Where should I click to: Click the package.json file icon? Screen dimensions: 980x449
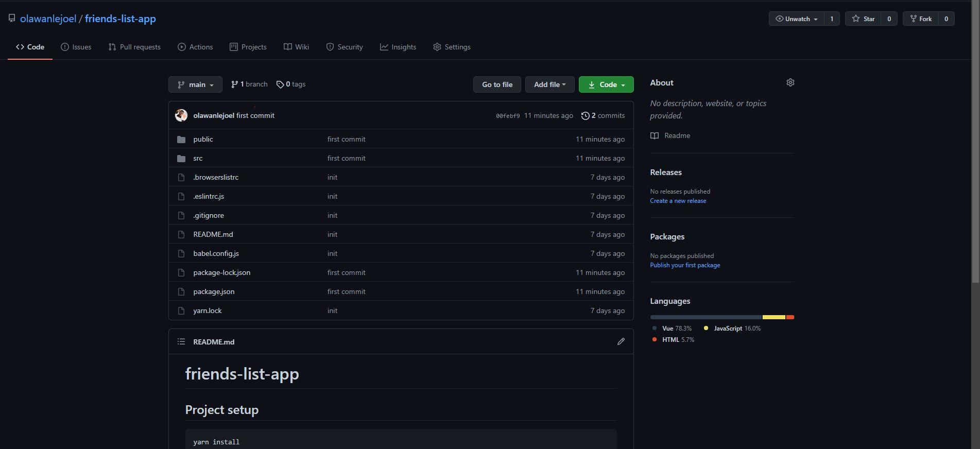[x=181, y=291]
